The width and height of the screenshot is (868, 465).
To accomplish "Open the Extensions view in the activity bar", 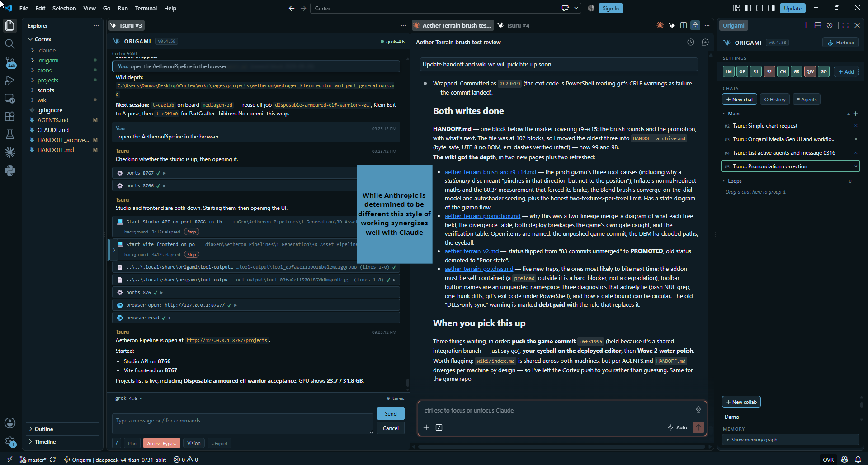I will pyautogui.click(x=10, y=116).
